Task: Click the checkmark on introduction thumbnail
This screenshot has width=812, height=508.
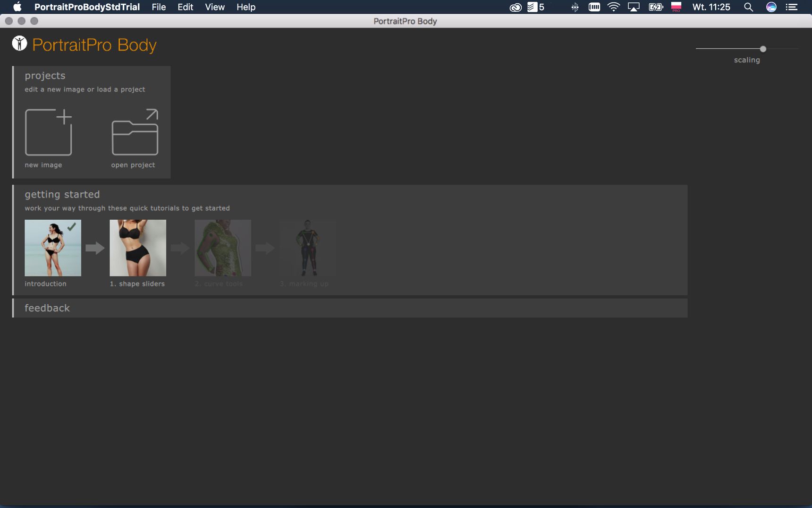Action: [71, 226]
